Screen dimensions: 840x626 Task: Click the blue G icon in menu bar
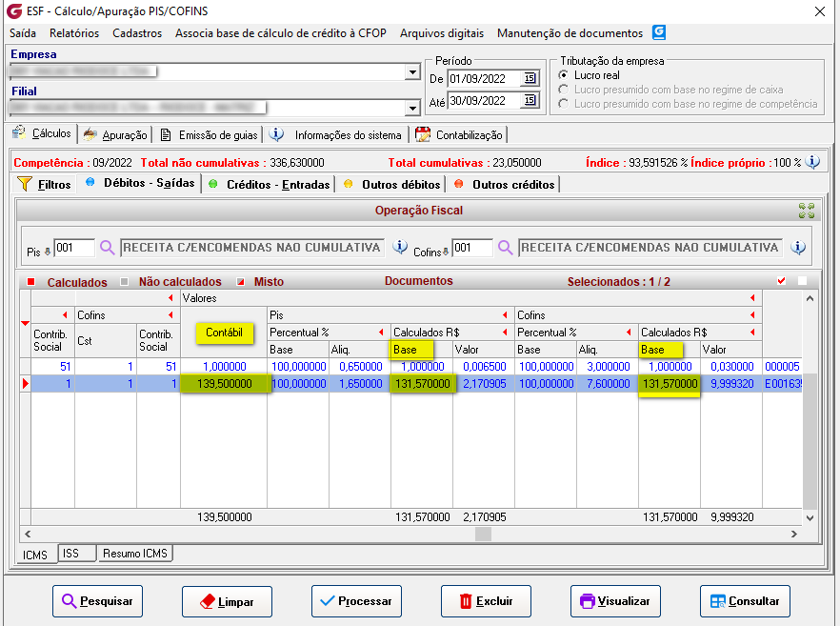pyautogui.click(x=659, y=32)
